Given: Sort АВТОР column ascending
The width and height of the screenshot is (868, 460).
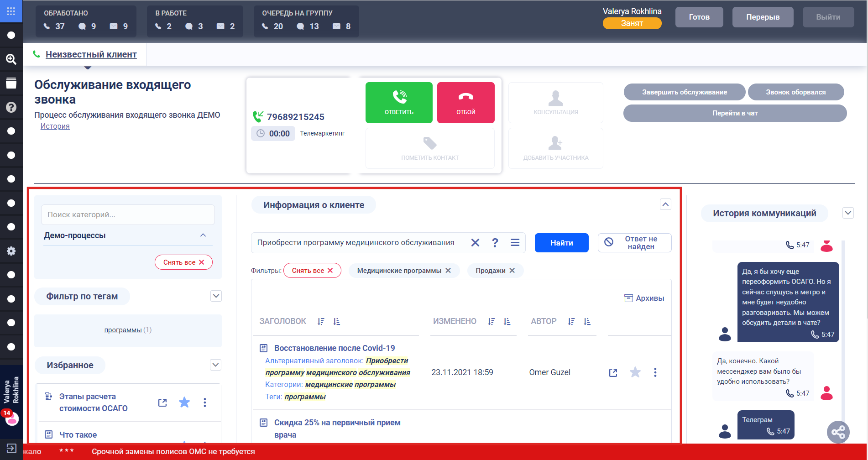Looking at the screenshot, I should 587,322.
